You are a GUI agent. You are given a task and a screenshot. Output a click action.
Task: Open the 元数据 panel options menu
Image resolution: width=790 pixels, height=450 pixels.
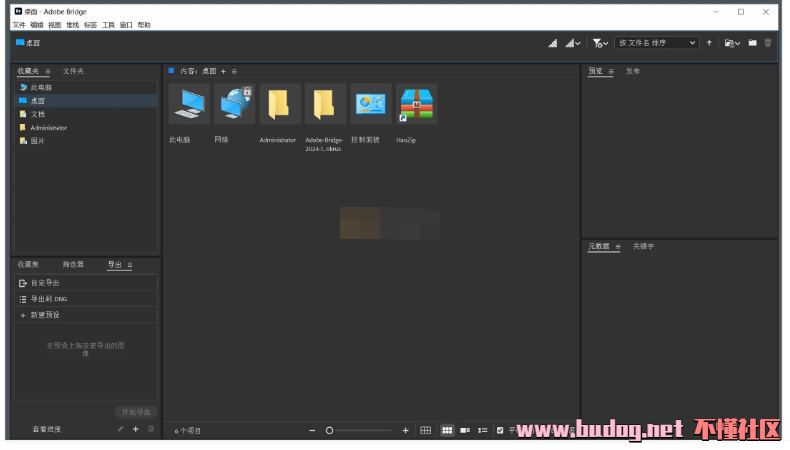click(x=618, y=247)
